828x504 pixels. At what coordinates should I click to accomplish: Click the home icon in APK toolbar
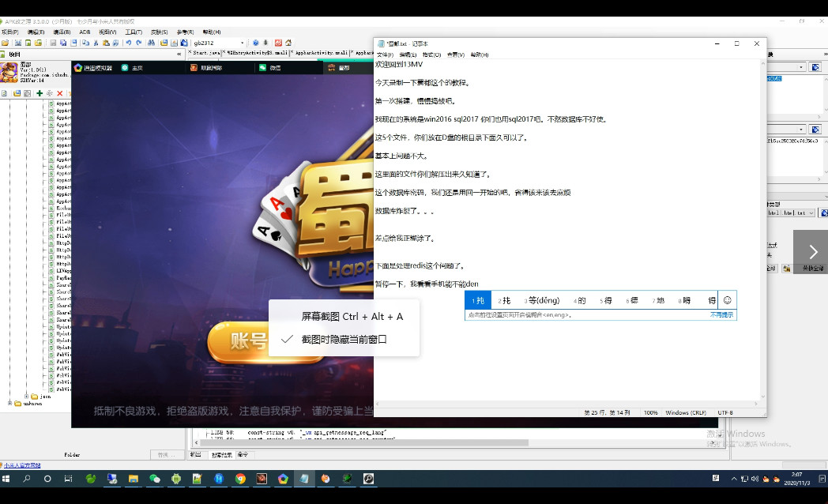point(288,43)
